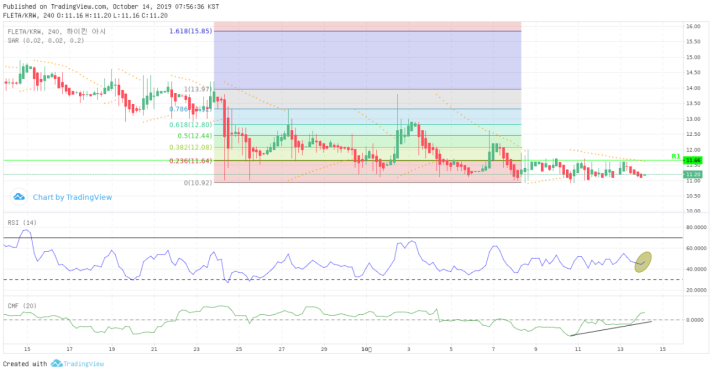Click the 0.5(12.44) Fibonacci label
Viewport: 710px width, 369px height.
point(195,136)
